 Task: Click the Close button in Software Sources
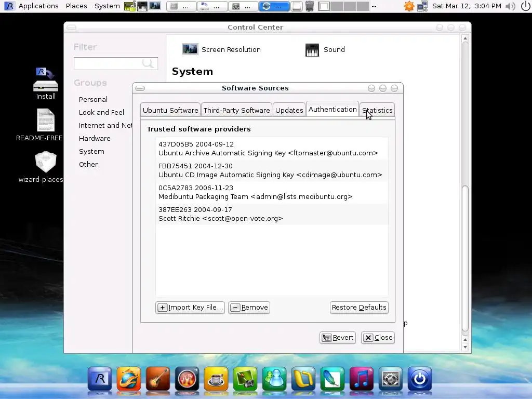(x=378, y=338)
